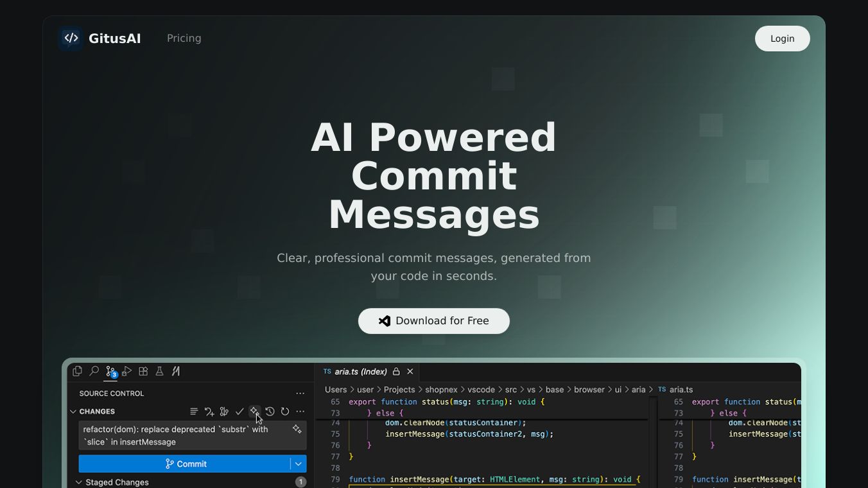Click the Login button
Image resolution: width=868 pixels, height=488 pixels.
(783, 39)
